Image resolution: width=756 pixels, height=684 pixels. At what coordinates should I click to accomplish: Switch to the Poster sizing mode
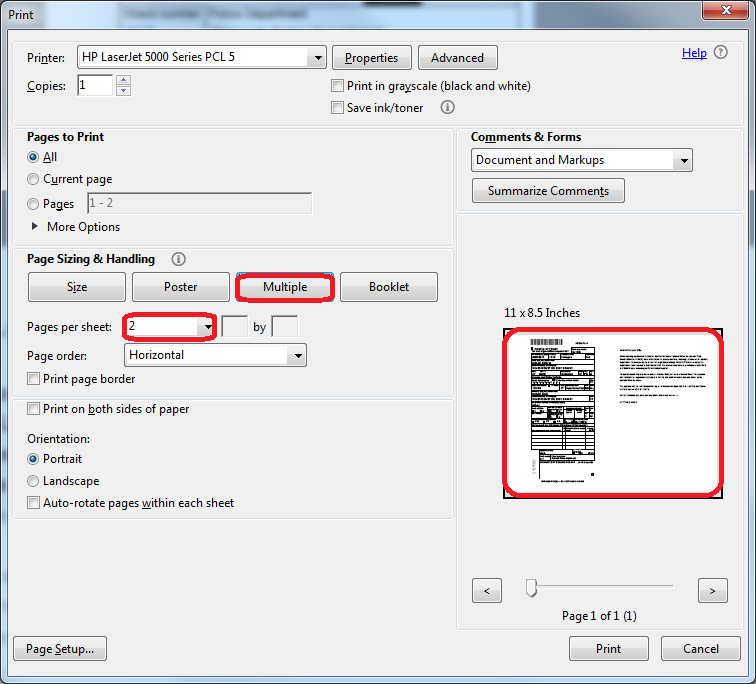tap(180, 287)
